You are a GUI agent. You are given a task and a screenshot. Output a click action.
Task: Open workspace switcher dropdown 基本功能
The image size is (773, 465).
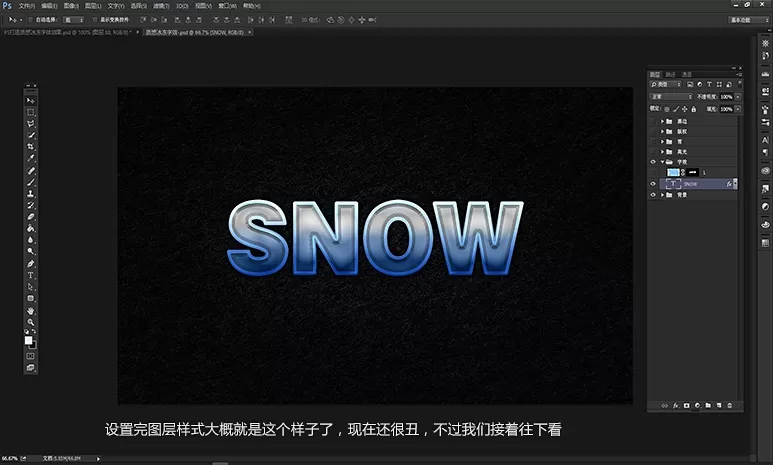pyautogui.click(x=748, y=20)
